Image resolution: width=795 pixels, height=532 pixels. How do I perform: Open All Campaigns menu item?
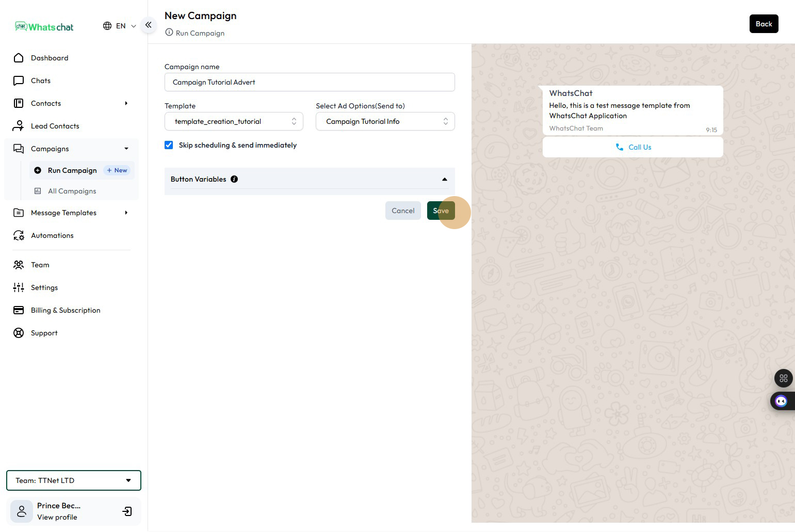click(x=72, y=191)
